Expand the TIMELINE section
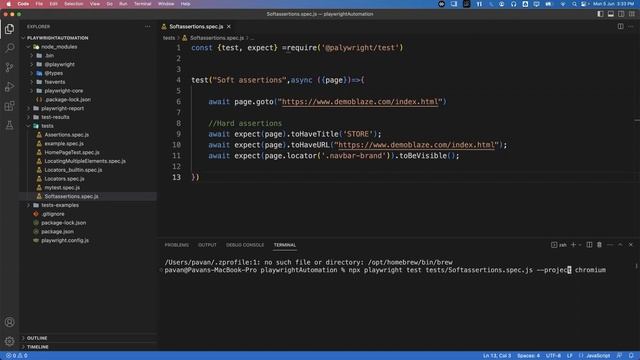 coord(38,347)
